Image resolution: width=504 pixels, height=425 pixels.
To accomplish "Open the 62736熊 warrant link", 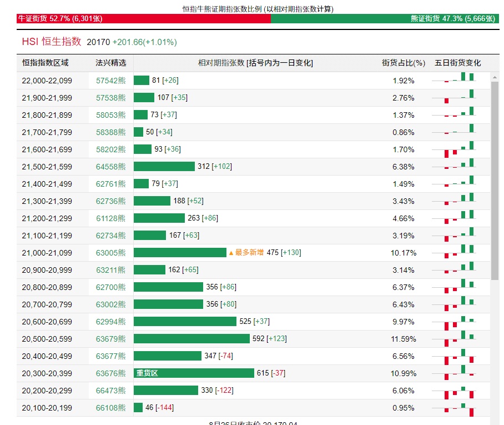I will click(x=110, y=201).
